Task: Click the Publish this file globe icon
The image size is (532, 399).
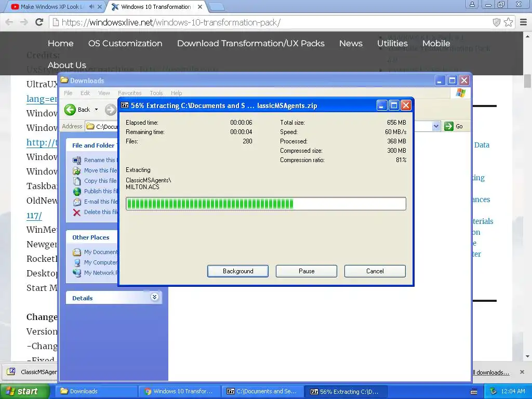Action: (x=77, y=191)
